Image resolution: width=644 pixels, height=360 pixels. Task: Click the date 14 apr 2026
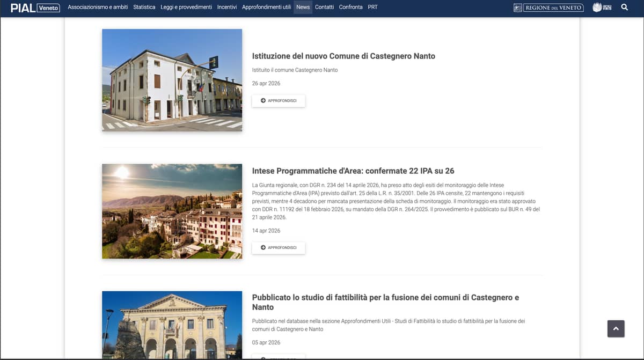[266, 231]
